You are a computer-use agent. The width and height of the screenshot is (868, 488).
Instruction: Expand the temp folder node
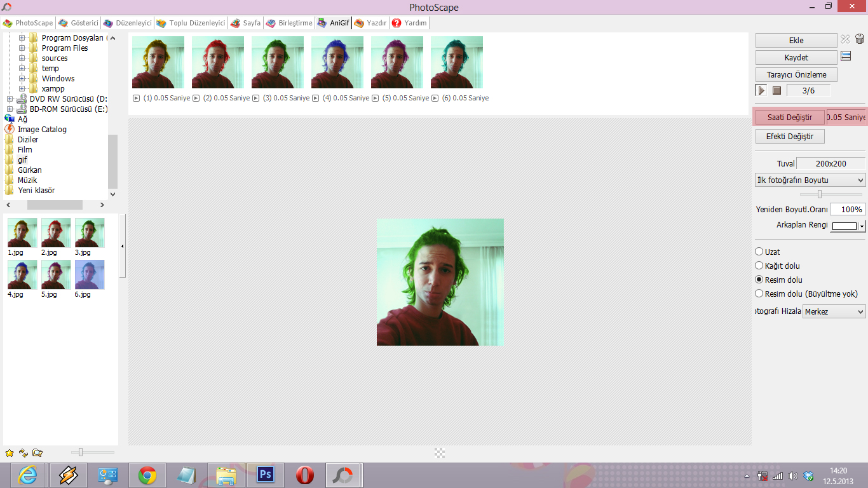(x=22, y=68)
